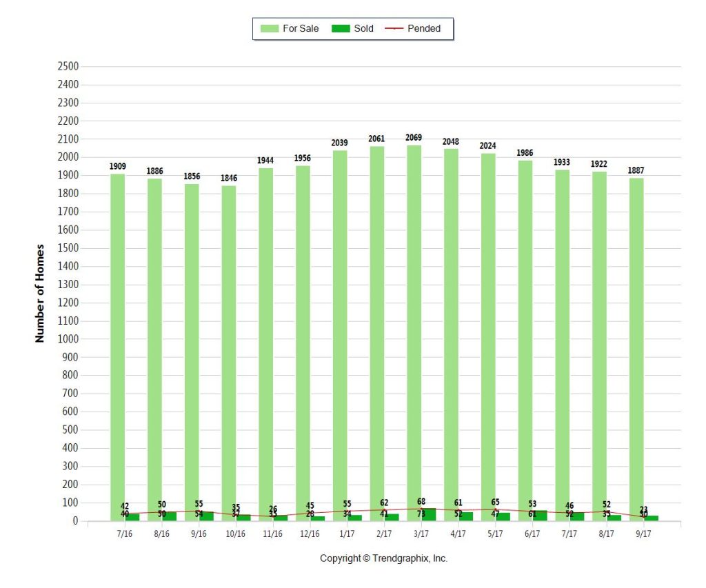
Task: Click the For Sale bar for 12/16
Action: pos(303,343)
